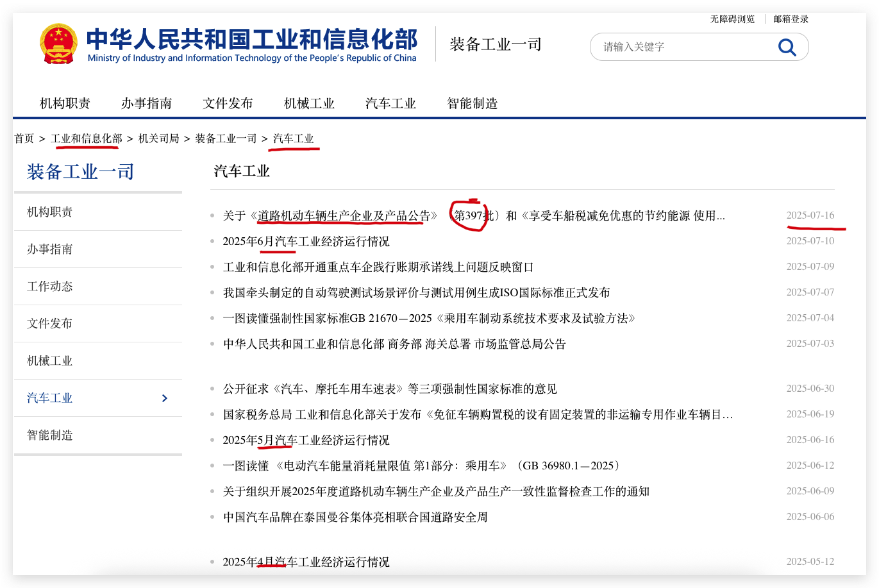The image size is (879, 588).
Task: Open 文件发布 in the top navigation
Action: point(228,103)
